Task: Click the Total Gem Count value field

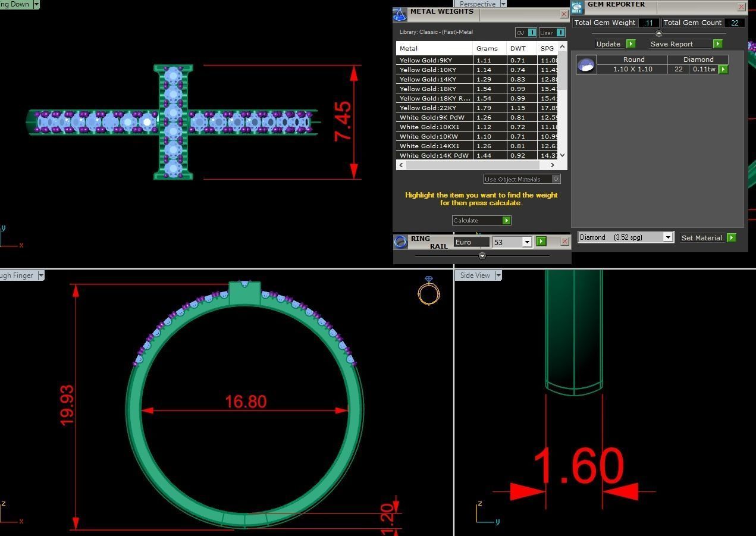Action: click(735, 23)
